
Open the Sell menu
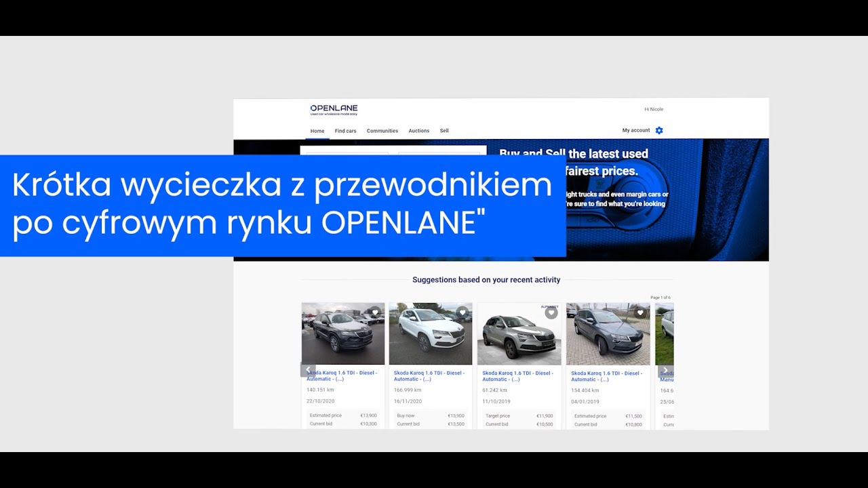(x=444, y=131)
